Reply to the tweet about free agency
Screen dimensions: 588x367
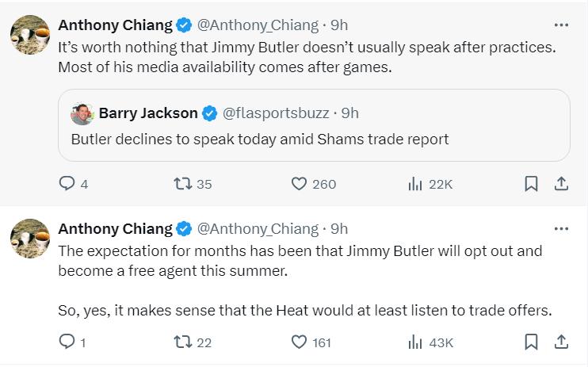pyautogui.click(x=68, y=342)
